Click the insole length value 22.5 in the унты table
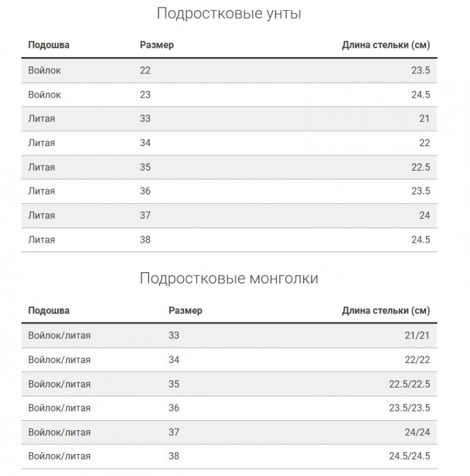 pos(420,167)
